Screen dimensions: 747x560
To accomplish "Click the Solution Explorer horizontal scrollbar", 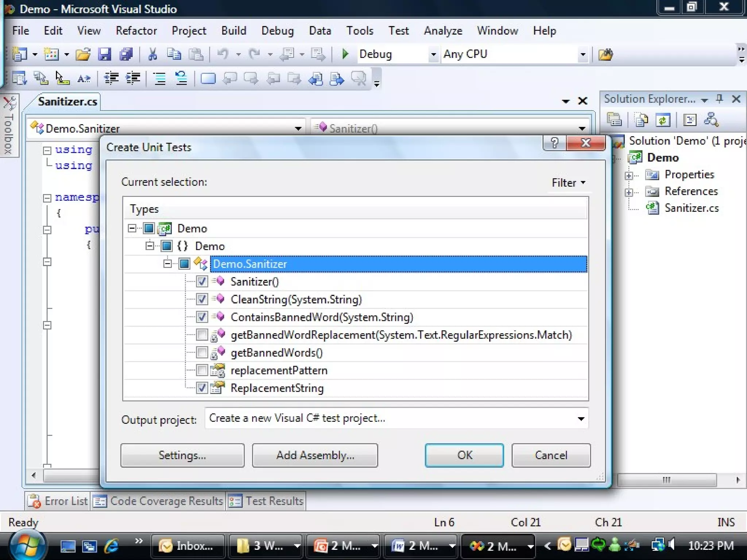I will point(667,480).
